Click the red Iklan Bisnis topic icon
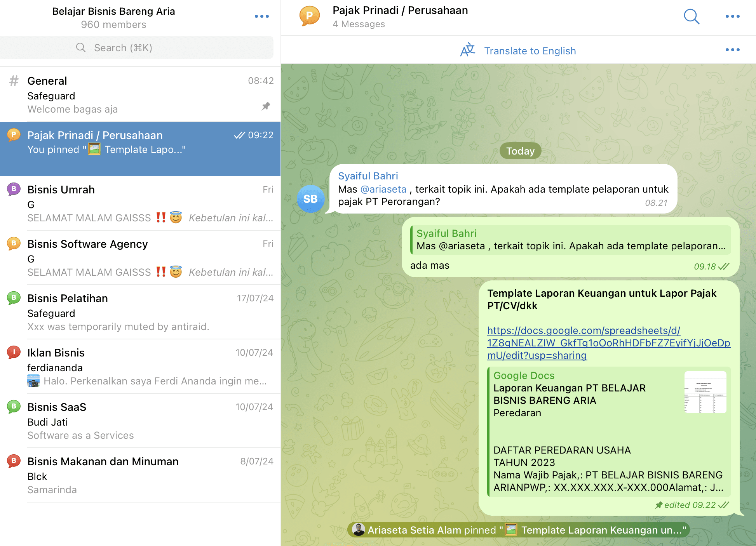The height and width of the screenshot is (546, 756). coord(14,352)
